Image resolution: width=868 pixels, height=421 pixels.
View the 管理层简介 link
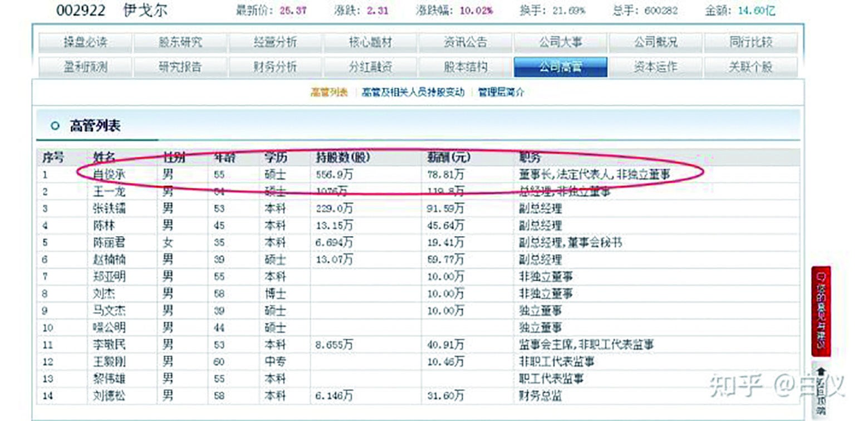(x=500, y=92)
